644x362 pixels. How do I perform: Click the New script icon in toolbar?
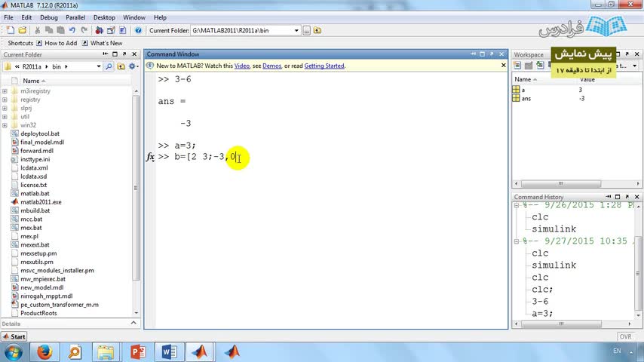coord(11,30)
